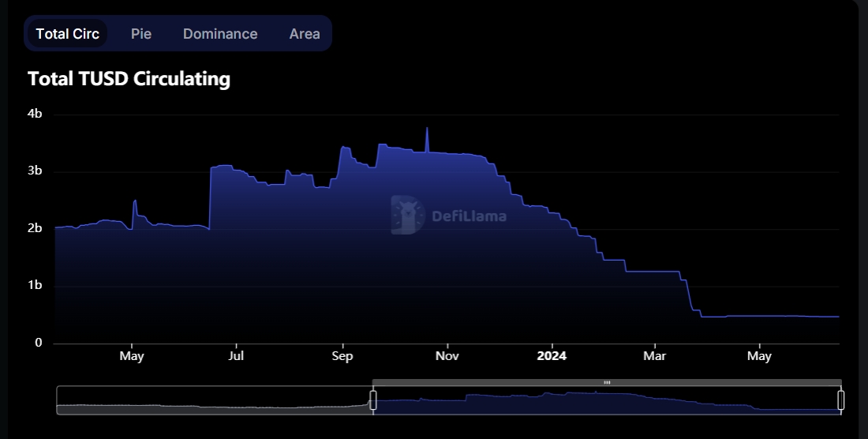Click the 4b y-axis label
This screenshot has height=439, width=868.
pyautogui.click(x=35, y=114)
